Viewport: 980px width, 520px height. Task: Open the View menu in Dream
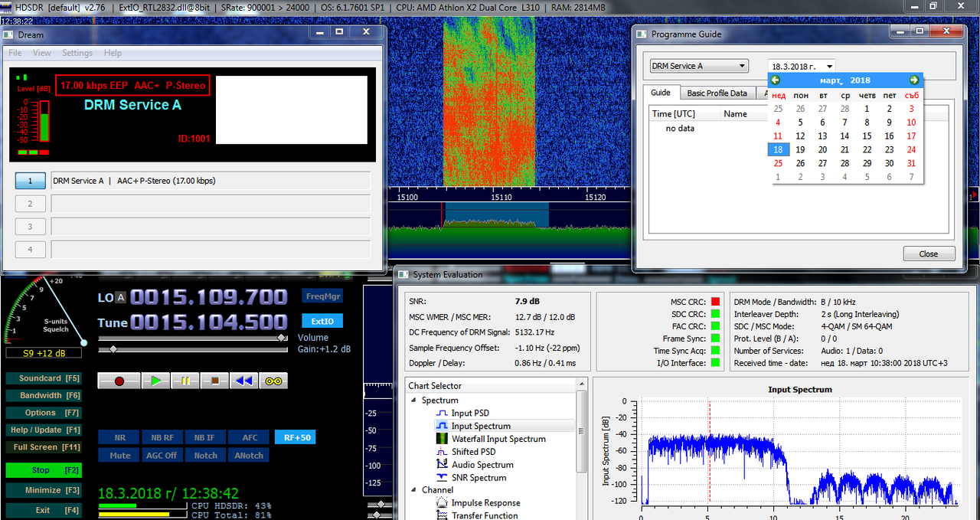[x=42, y=53]
